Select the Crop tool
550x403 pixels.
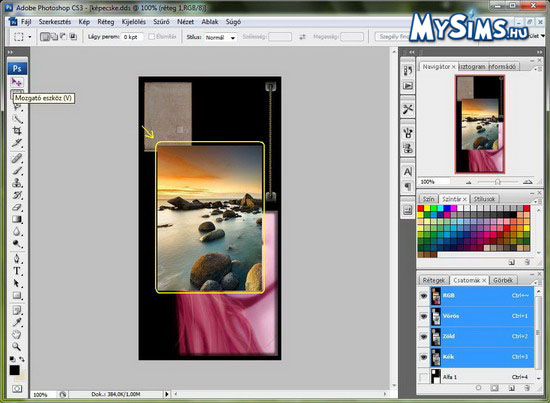tap(17, 131)
